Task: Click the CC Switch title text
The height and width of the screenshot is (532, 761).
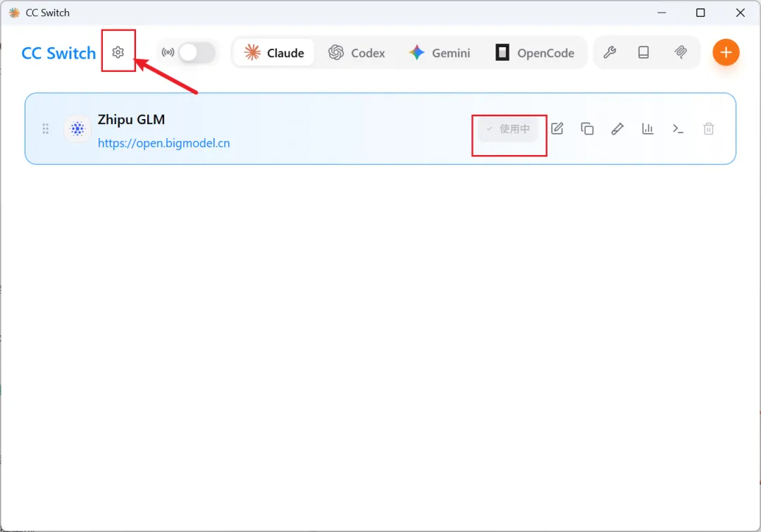Action: [58, 53]
